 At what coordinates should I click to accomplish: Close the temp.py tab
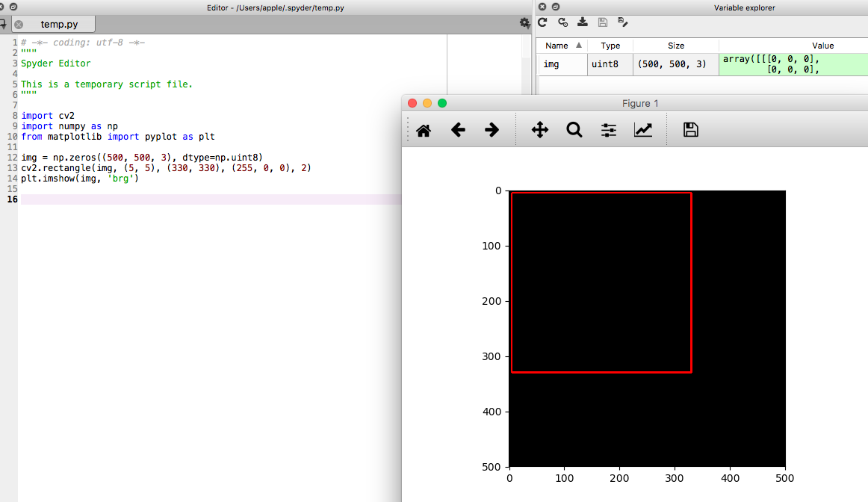tap(19, 25)
